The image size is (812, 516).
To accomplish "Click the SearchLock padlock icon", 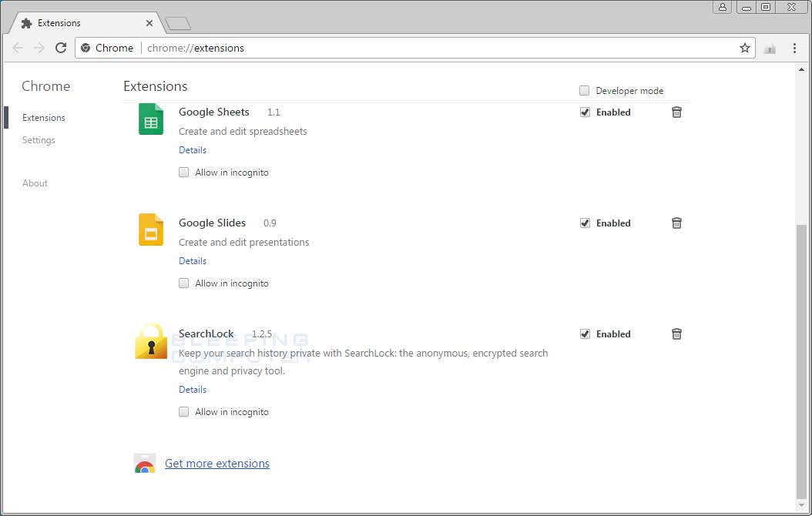I will [150, 341].
